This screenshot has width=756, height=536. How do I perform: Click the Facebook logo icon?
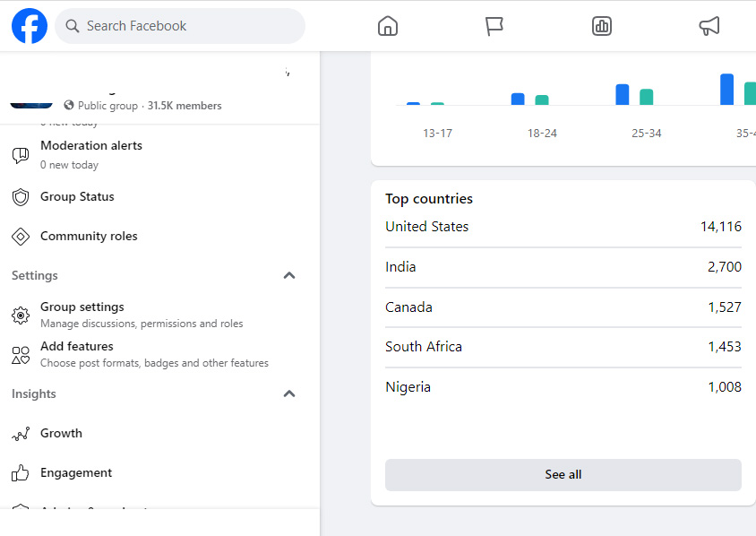click(x=30, y=26)
